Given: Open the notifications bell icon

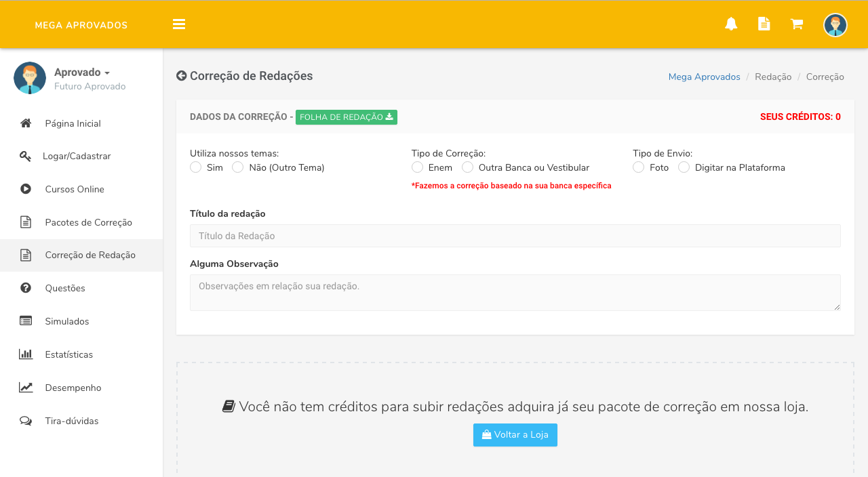Looking at the screenshot, I should click(x=731, y=24).
